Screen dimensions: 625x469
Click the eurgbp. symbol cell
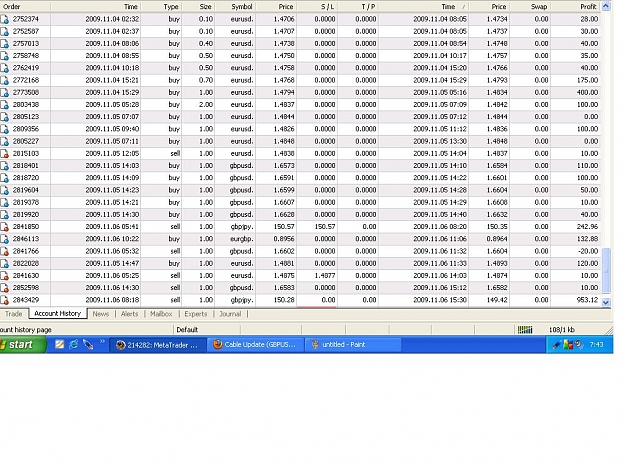[241, 239]
